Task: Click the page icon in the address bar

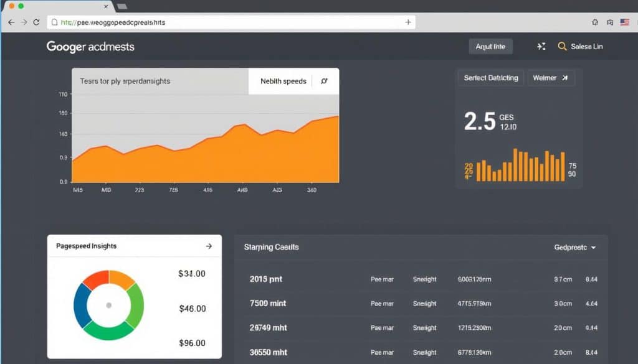Action: pyautogui.click(x=55, y=22)
